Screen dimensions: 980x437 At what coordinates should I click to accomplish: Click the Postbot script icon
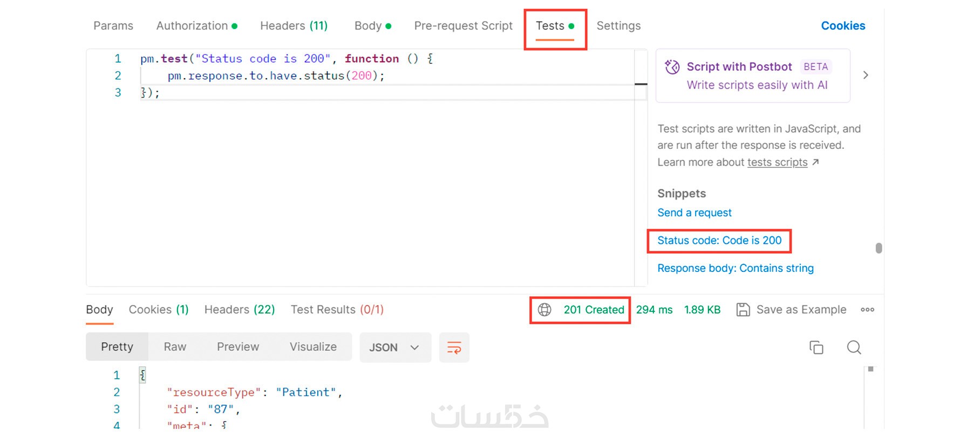click(672, 67)
